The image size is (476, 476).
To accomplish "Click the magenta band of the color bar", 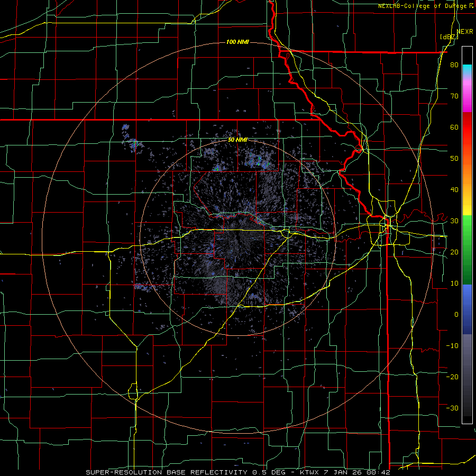I will [x=467, y=97].
